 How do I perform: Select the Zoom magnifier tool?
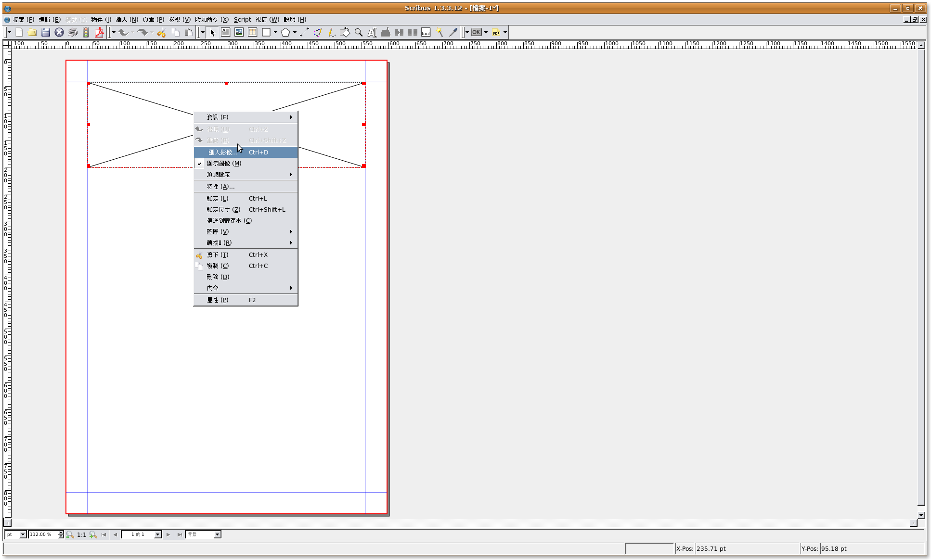(359, 32)
